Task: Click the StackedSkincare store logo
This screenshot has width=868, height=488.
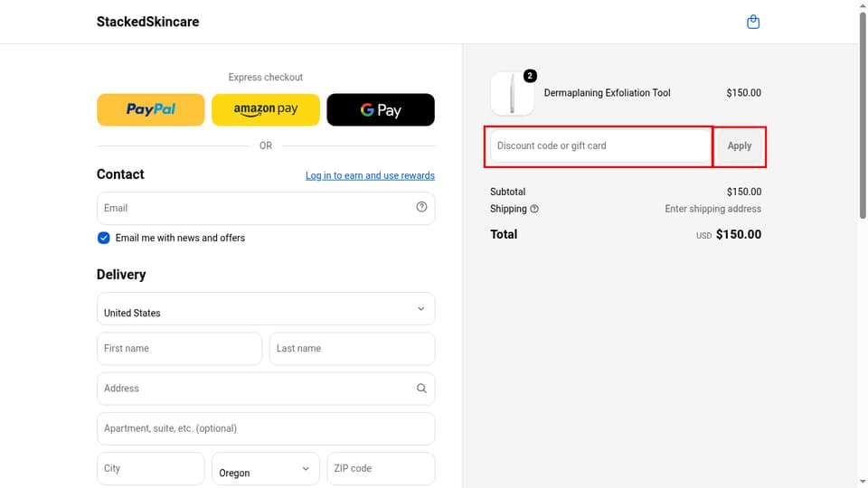Action: pyautogui.click(x=147, y=22)
